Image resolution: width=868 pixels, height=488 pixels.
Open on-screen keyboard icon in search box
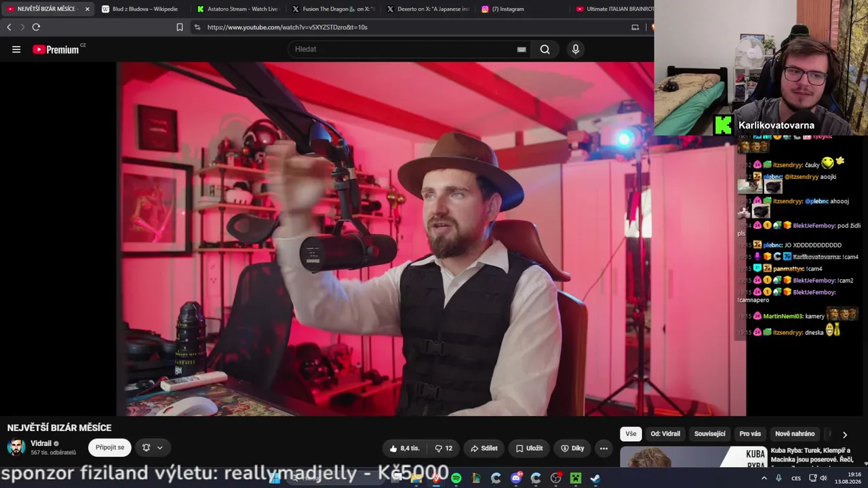[521, 49]
